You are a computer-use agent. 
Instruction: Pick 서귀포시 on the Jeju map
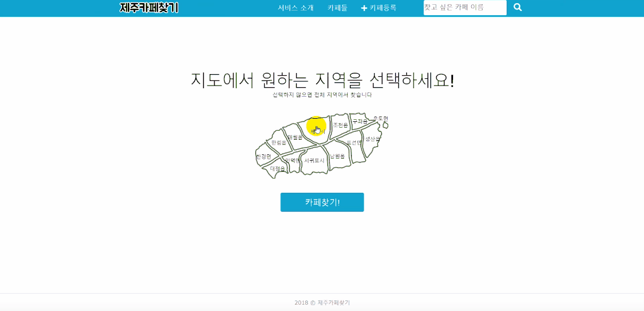tap(314, 160)
